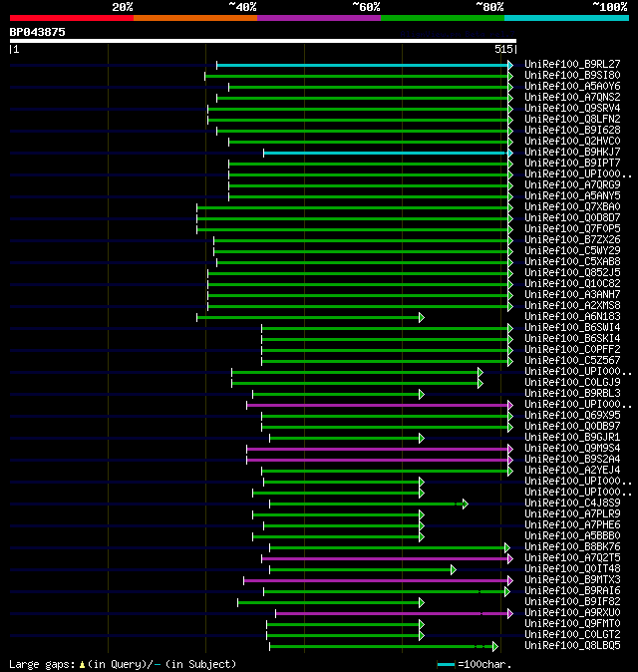Screen dimensions: 638x672
Task: Click the UniRef100_A3ANH7 label
Action: point(572,295)
